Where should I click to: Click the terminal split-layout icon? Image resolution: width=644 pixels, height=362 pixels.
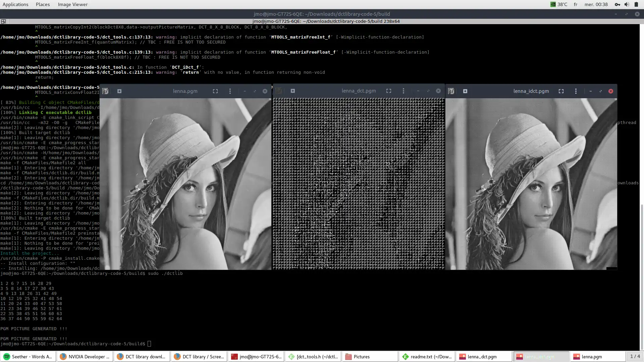(x=3, y=21)
